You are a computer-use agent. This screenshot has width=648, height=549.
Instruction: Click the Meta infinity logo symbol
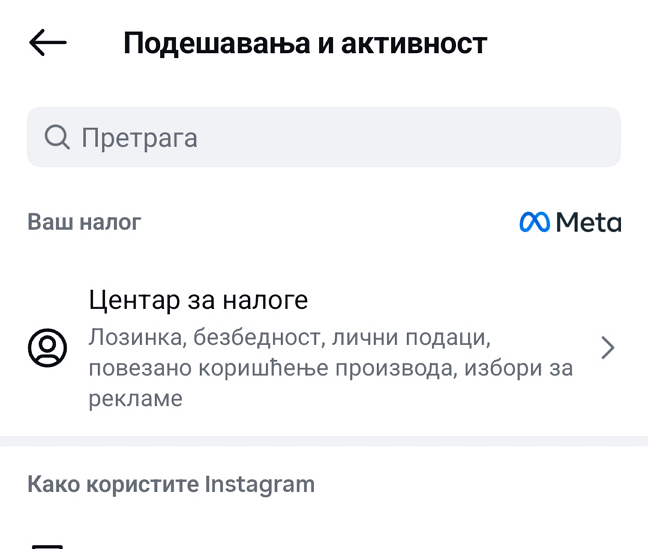click(x=534, y=222)
